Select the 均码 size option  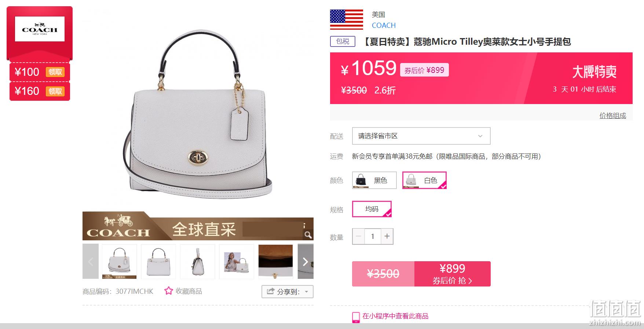click(x=372, y=209)
